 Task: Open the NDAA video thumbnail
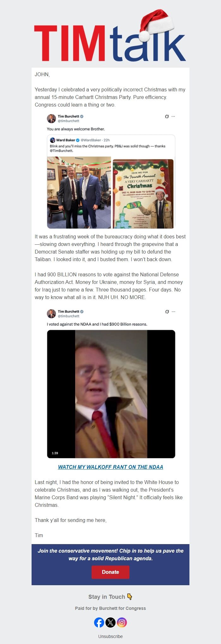[111, 394]
